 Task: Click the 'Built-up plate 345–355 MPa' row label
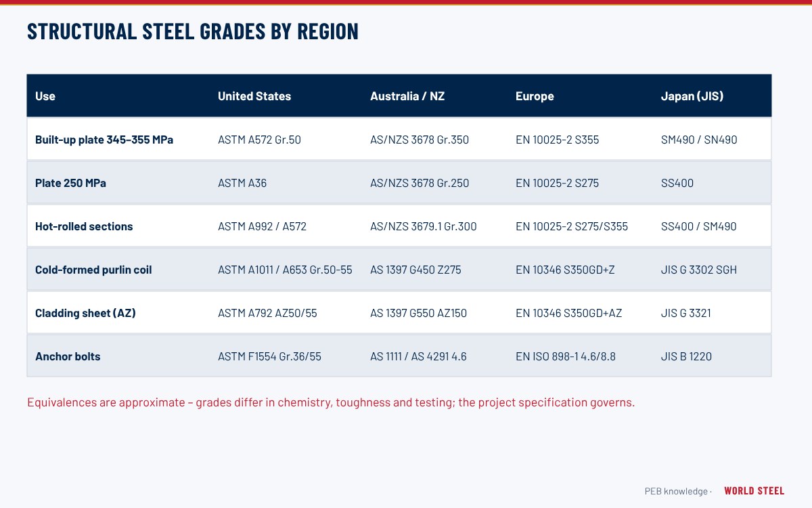click(x=104, y=140)
